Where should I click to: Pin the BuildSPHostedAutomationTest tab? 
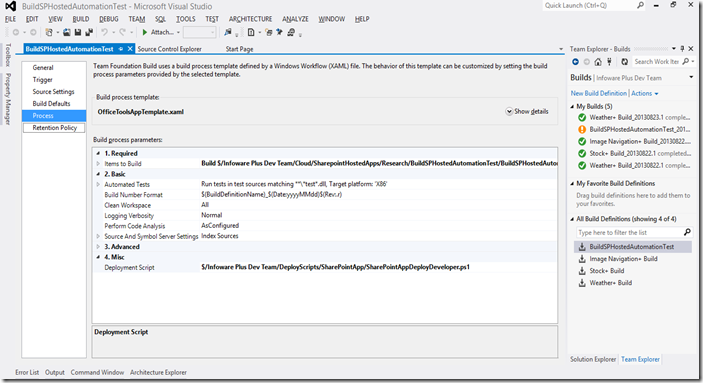click(x=121, y=49)
